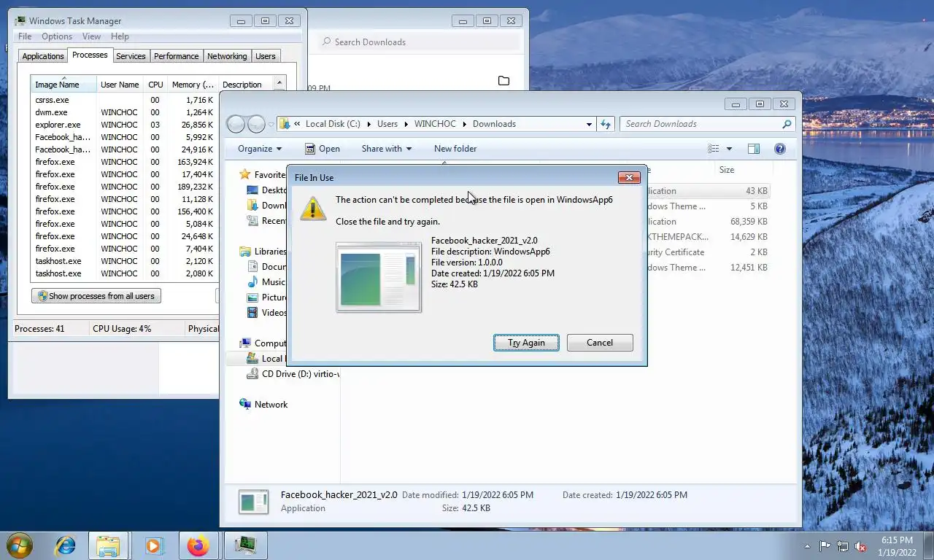Open the Help menu in Task Manager
Image resolution: width=934 pixels, height=560 pixels.
[x=120, y=36]
